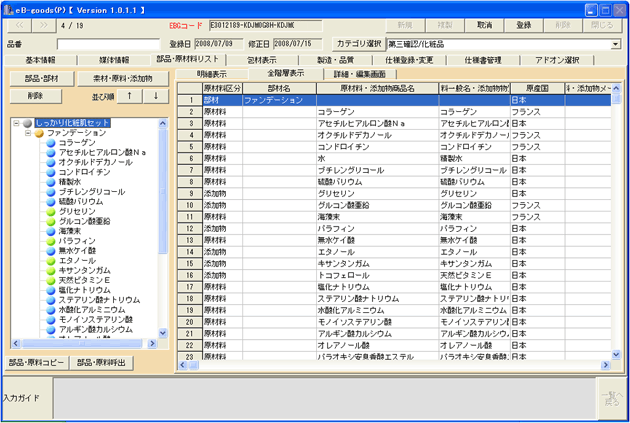Open the アドオン選択 tab
Viewport: 630px width, 423px height.
(557, 60)
